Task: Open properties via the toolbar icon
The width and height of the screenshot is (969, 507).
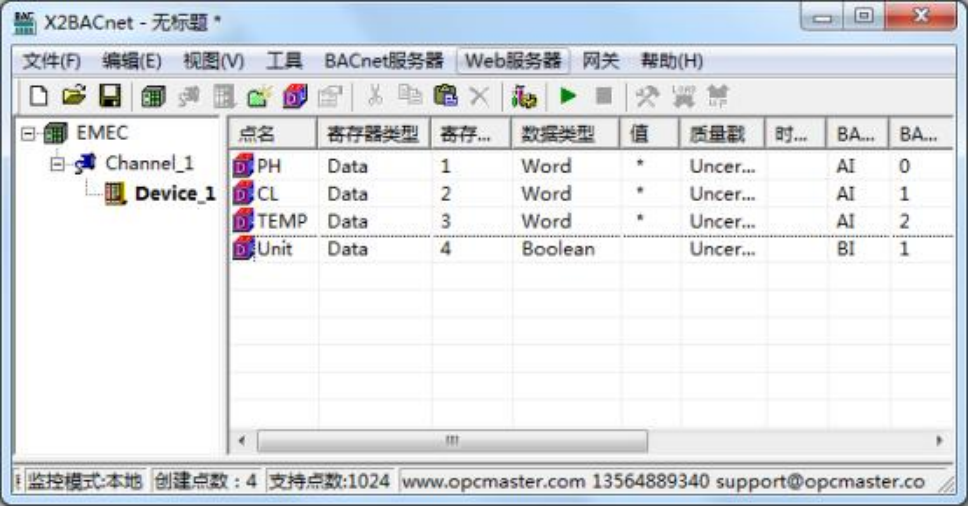Action: point(330,96)
